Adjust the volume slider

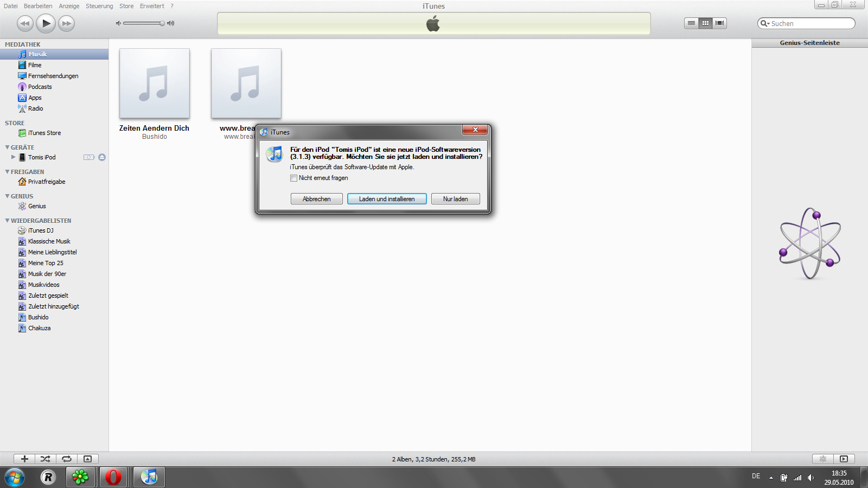[144, 23]
